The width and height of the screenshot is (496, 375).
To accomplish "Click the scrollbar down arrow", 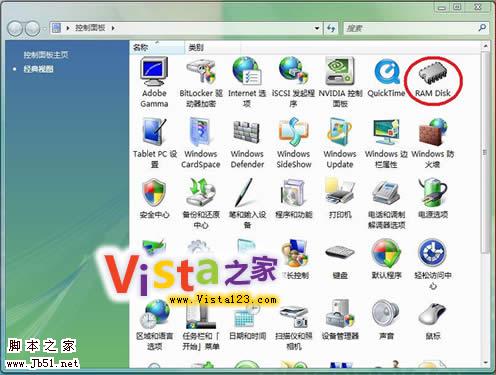I will tap(485, 363).
